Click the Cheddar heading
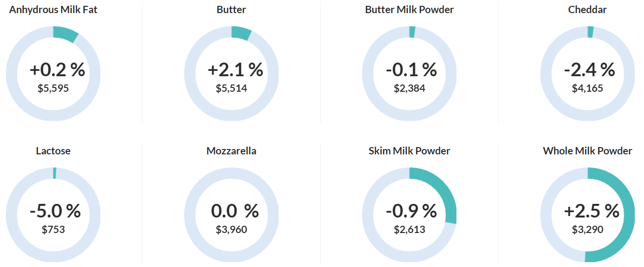The image size is (644, 267). tap(587, 10)
